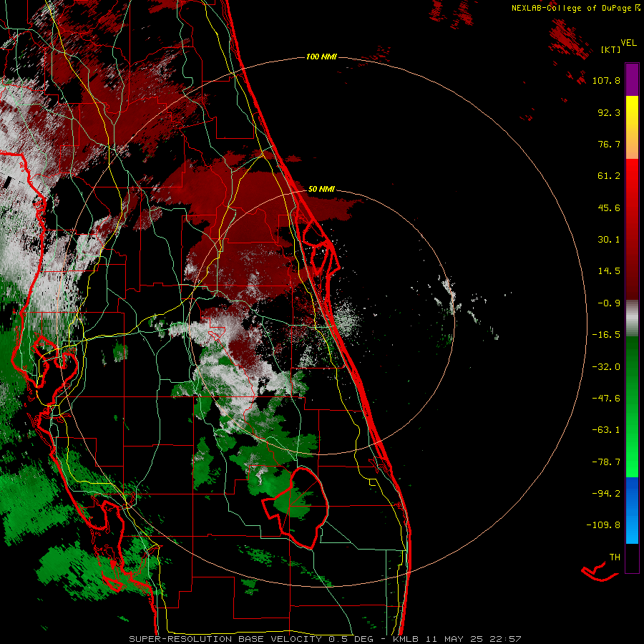Image resolution: width=644 pixels, height=644 pixels.
Task: Select the -47.6 velocity scale value
Action: pos(606,399)
